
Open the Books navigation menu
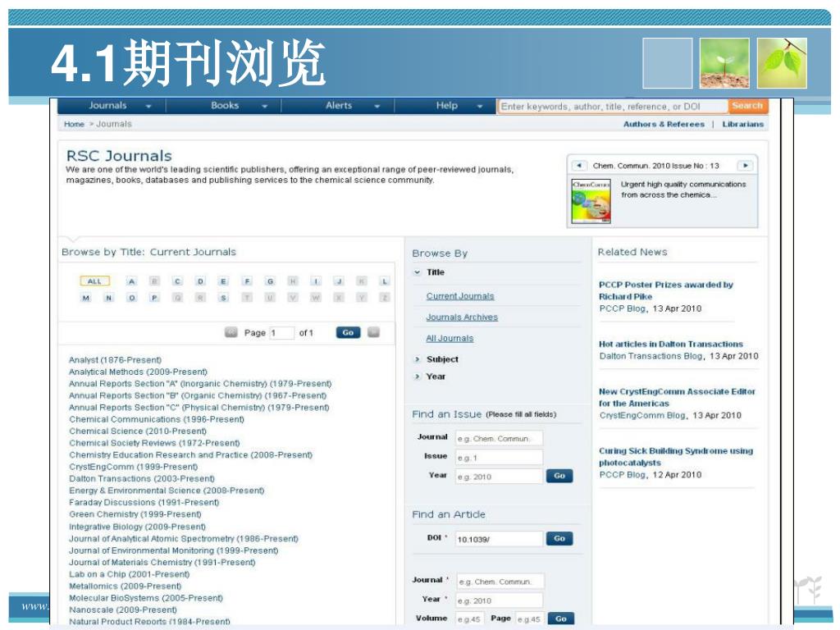point(225,106)
